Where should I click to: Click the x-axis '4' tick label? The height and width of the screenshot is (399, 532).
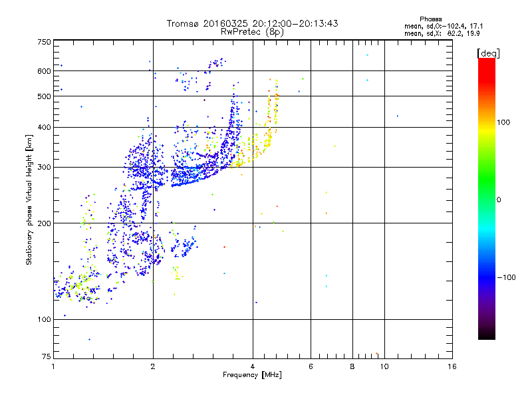253,366
